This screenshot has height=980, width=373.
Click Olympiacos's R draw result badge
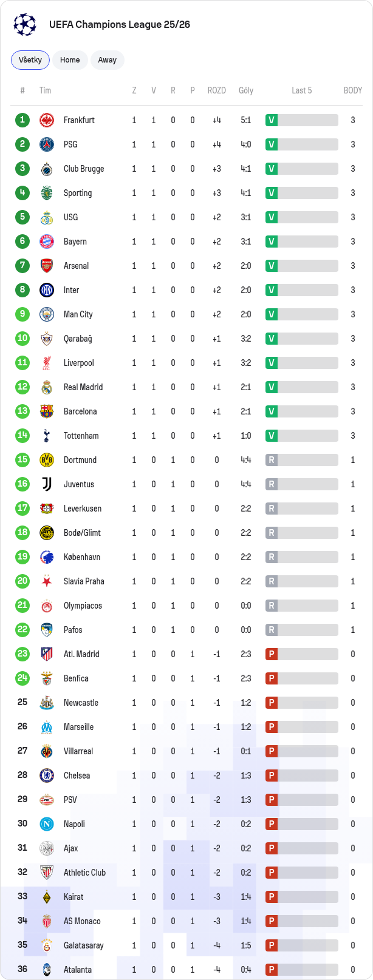tap(272, 606)
